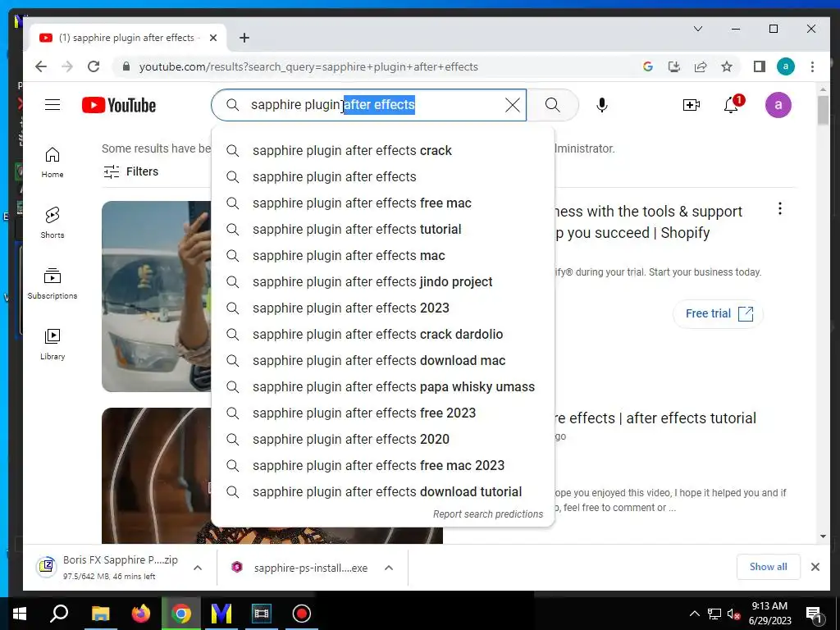Image resolution: width=840 pixels, height=630 pixels.
Task: Show hidden system tray icons
Action: 694,614
